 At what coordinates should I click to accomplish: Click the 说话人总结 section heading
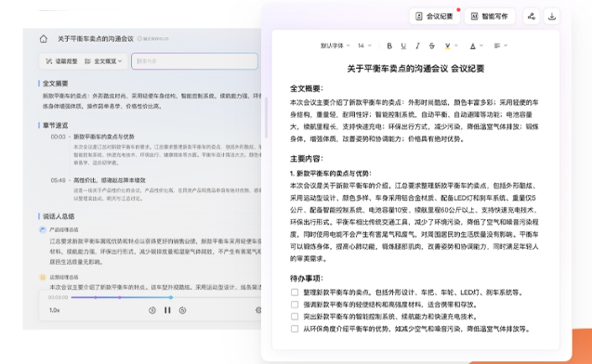tap(59, 216)
